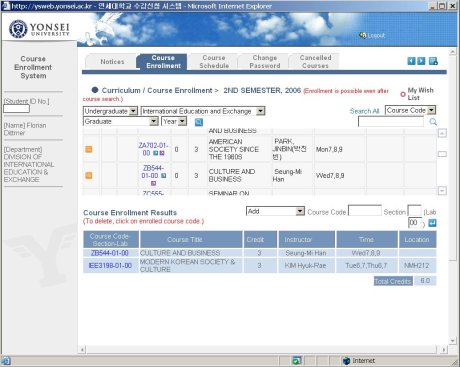Image resolution: width=460 pixels, height=367 pixels.
Task: Click instructor KIM Hyuk-Rae cell
Action: click(x=305, y=266)
